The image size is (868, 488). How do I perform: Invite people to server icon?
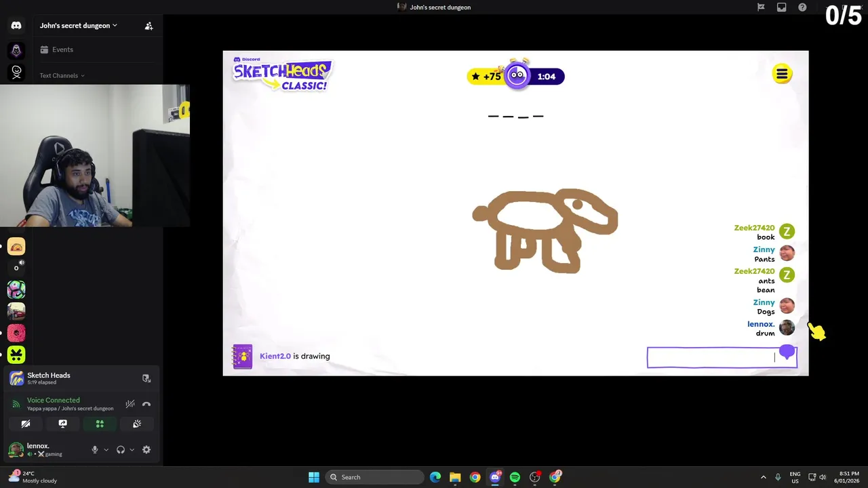[x=149, y=26]
